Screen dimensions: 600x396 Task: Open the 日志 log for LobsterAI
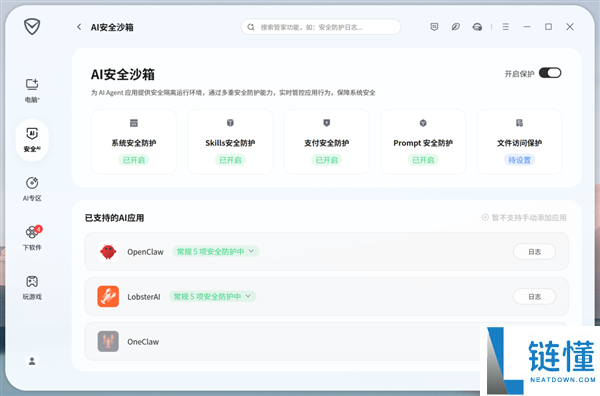(x=534, y=297)
